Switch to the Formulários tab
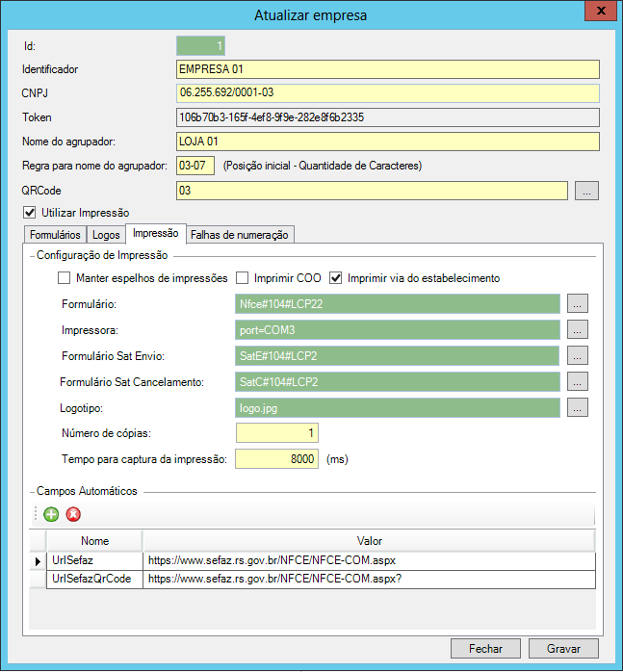Image resolution: width=623 pixels, height=672 pixels. coord(55,234)
